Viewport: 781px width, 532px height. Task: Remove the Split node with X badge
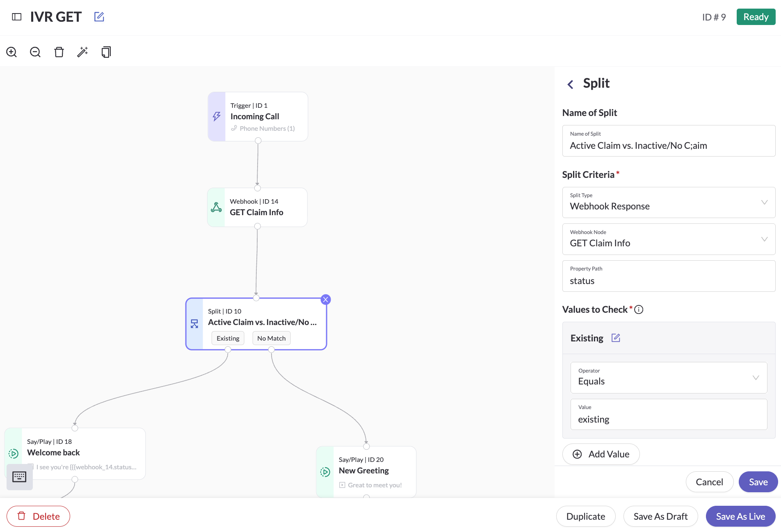coord(326,300)
